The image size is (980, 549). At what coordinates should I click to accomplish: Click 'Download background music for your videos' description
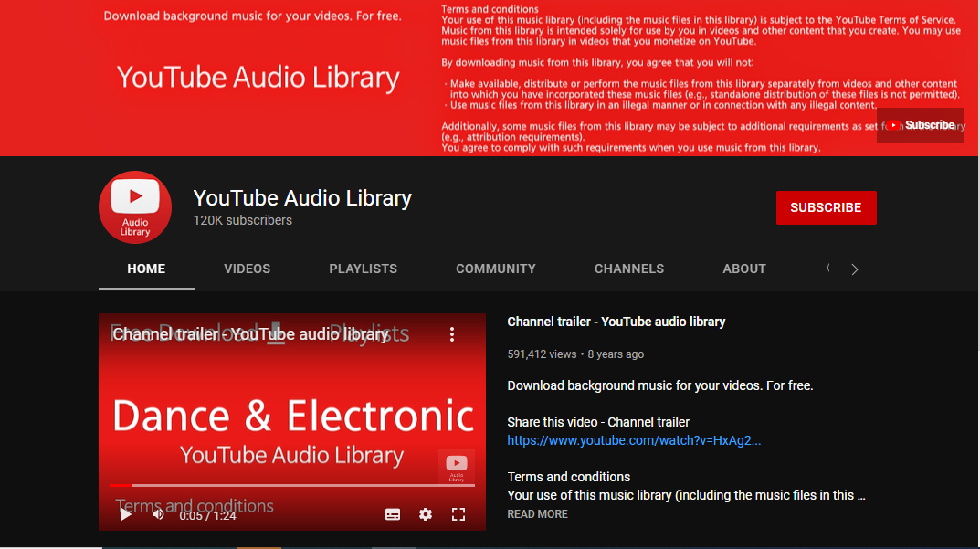[660, 385]
